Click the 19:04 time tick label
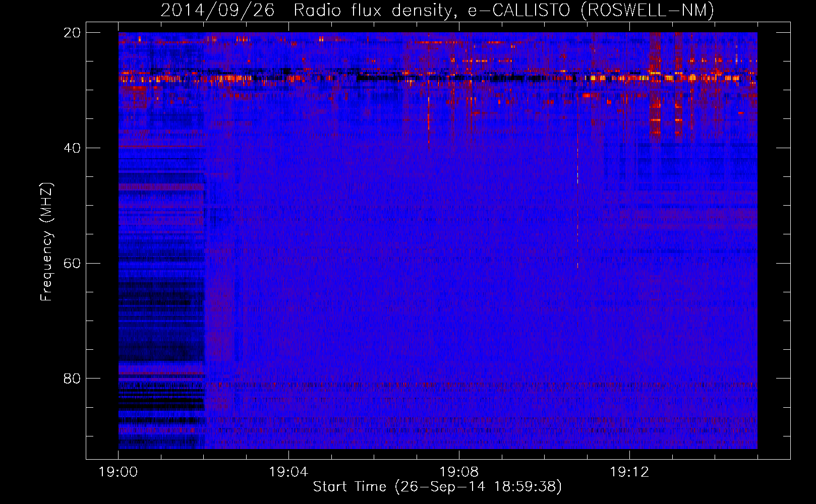Image resolution: width=816 pixels, height=504 pixels. click(288, 472)
